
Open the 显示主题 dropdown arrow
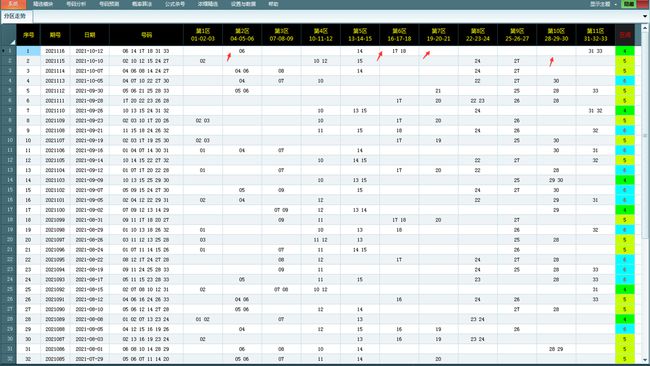616,4
